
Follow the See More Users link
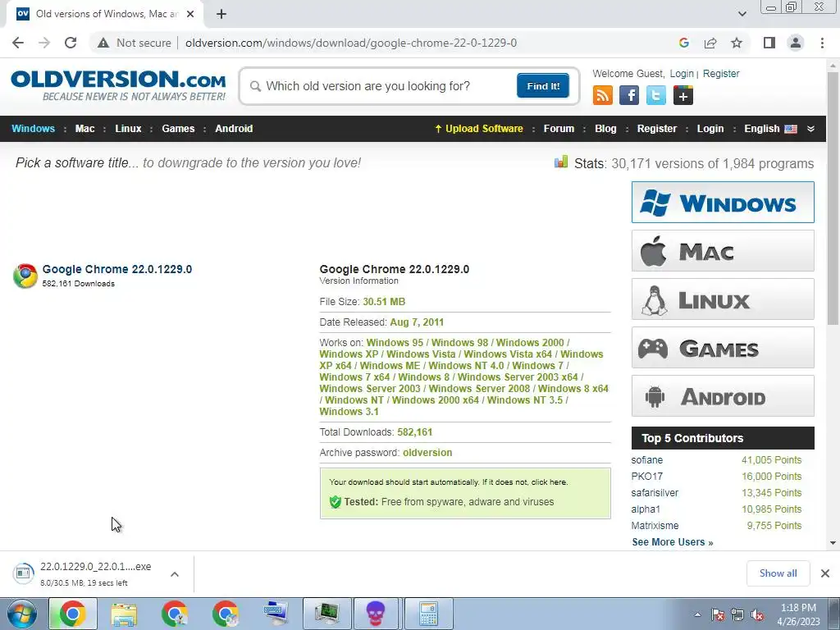click(x=673, y=542)
